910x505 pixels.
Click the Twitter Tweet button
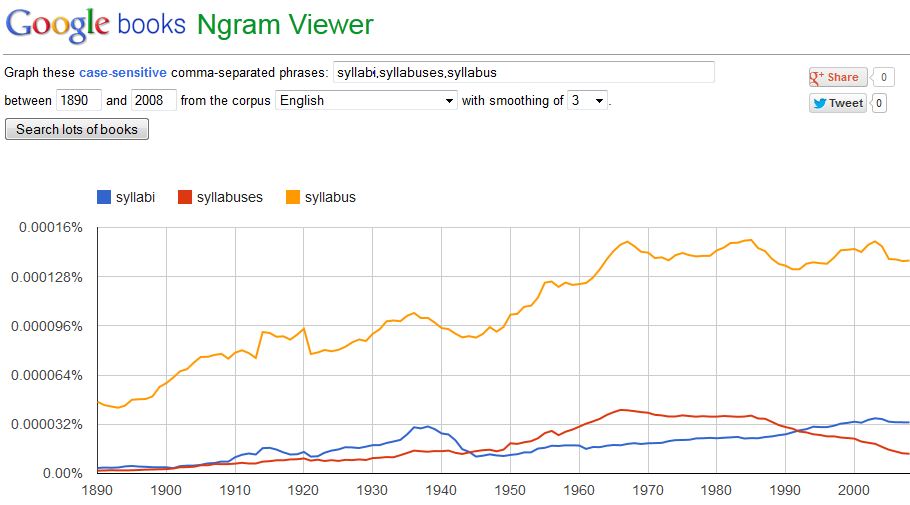[837, 103]
